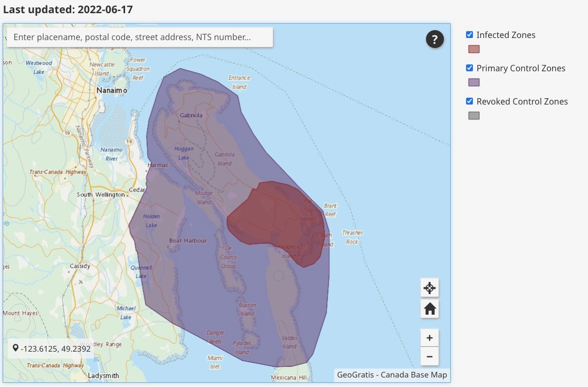This screenshot has height=387, width=588.
Task: Click the Nanaimo city label on map
Action: [111, 90]
